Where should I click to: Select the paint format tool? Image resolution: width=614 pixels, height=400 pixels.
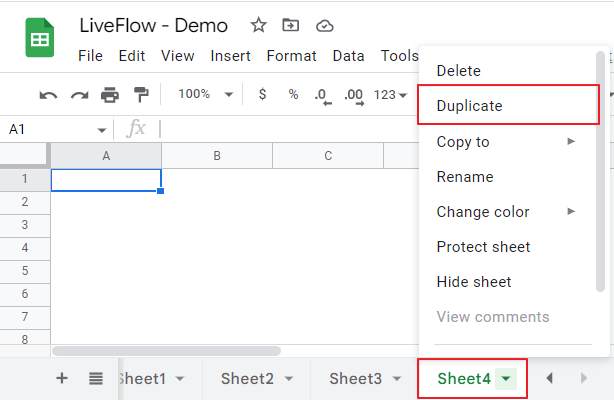pos(141,95)
